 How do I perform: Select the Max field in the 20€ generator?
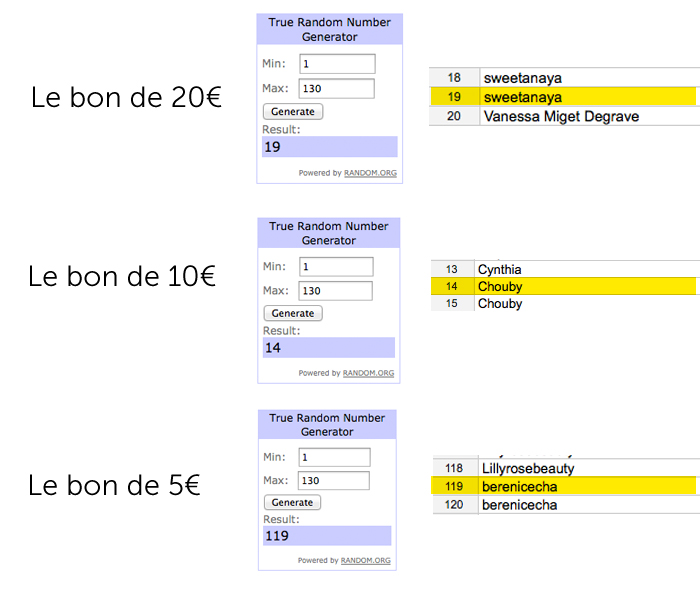(x=337, y=88)
